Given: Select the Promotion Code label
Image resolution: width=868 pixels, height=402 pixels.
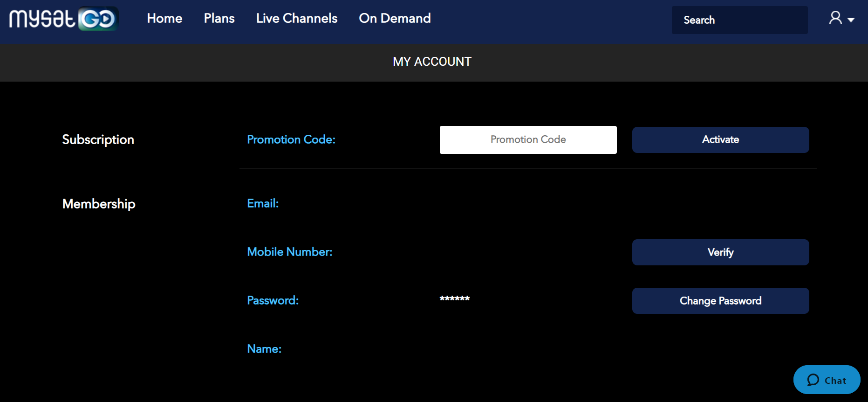Looking at the screenshot, I should 291,139.
